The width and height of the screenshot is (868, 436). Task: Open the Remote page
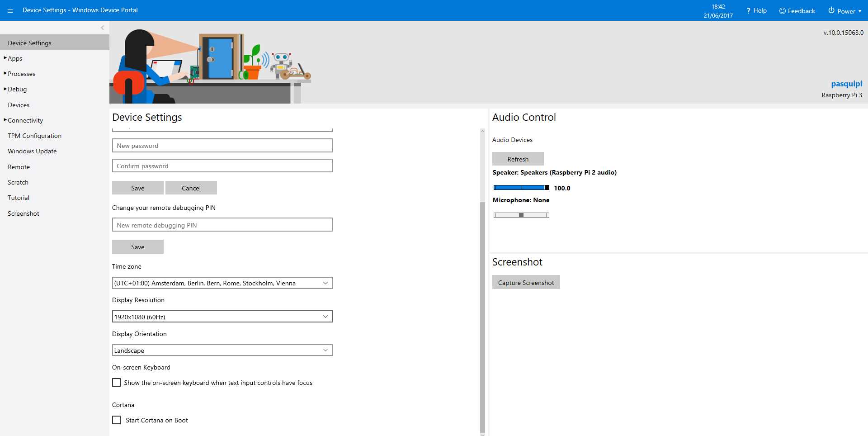click(x=19, y=167)
